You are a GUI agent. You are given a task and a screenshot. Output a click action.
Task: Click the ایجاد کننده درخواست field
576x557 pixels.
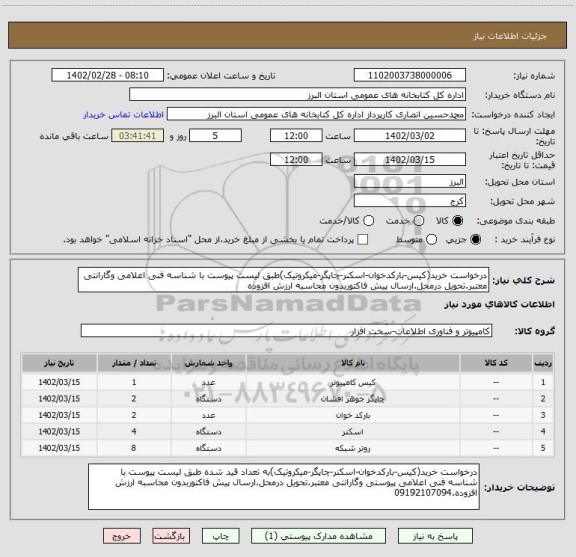(x=316, y=114)
